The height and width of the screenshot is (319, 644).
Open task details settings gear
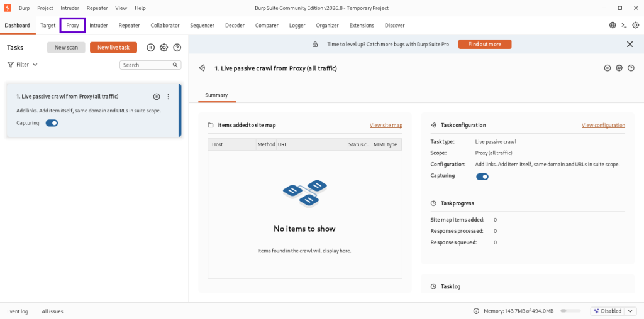[x=619, y=68]
